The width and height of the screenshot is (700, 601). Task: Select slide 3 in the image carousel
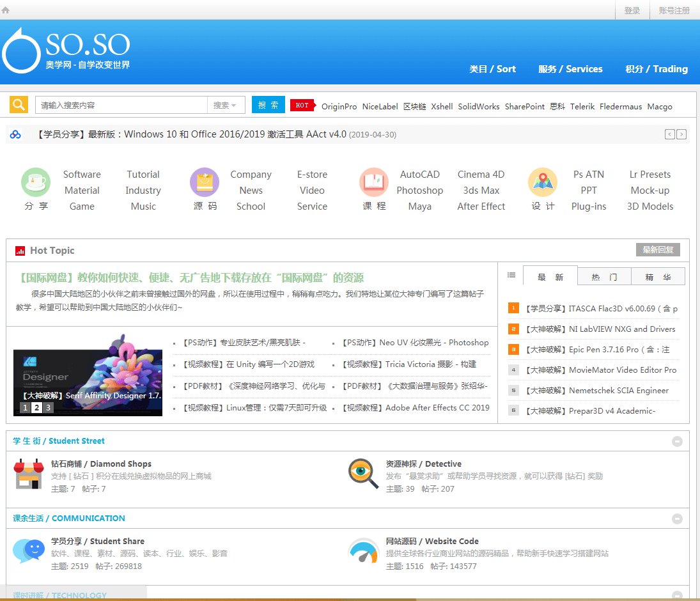point(48,407)
